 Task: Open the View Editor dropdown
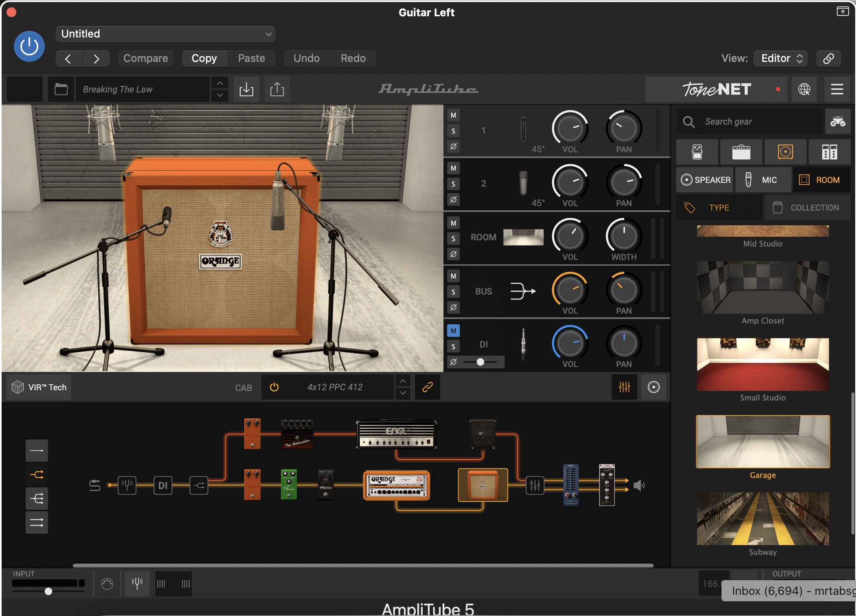pos(781,58)
